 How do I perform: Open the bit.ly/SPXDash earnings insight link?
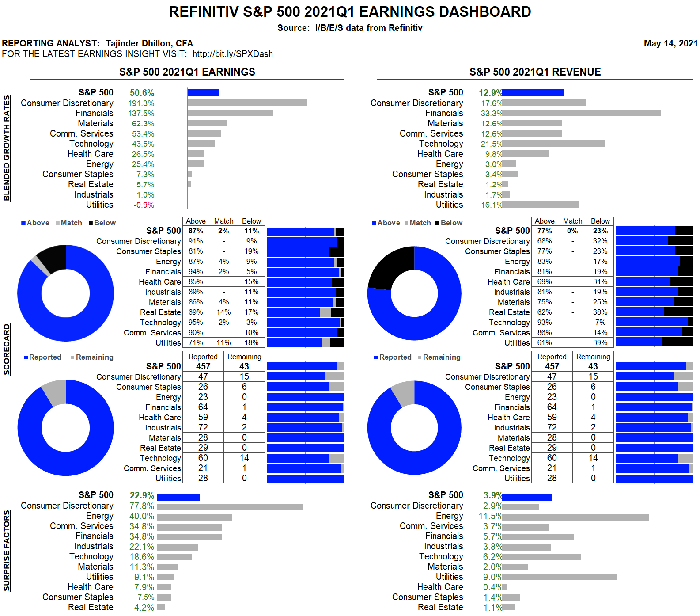click(x=232, y=54)
